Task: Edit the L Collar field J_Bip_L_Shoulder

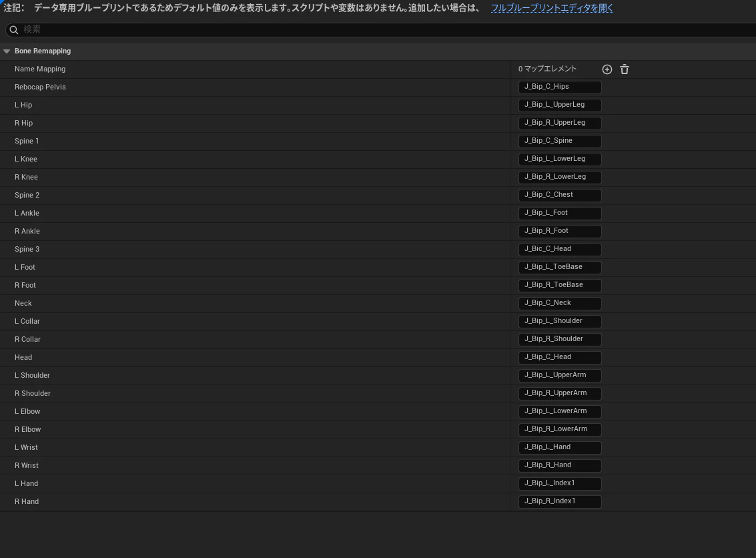Action: point(560,321)
